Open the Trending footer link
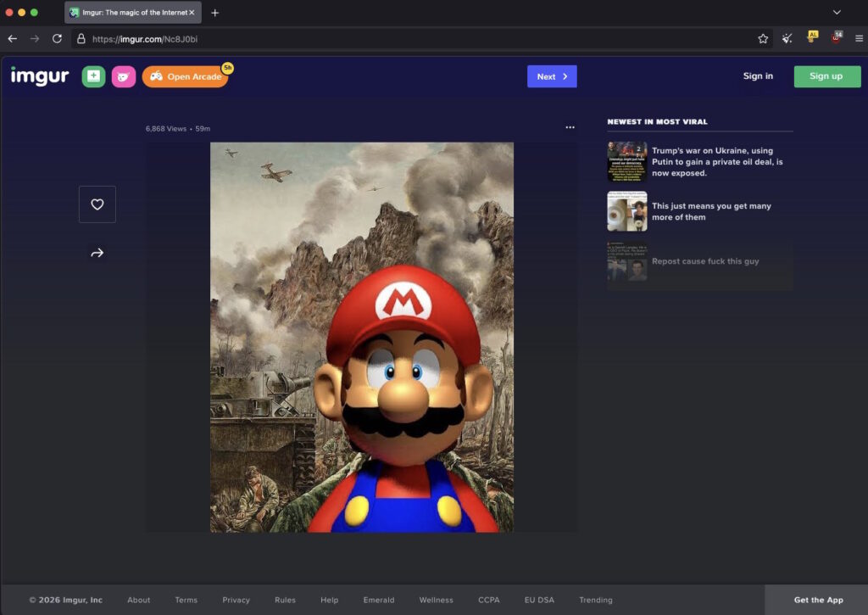The image size is (868, 615). (x=596, y=600)
